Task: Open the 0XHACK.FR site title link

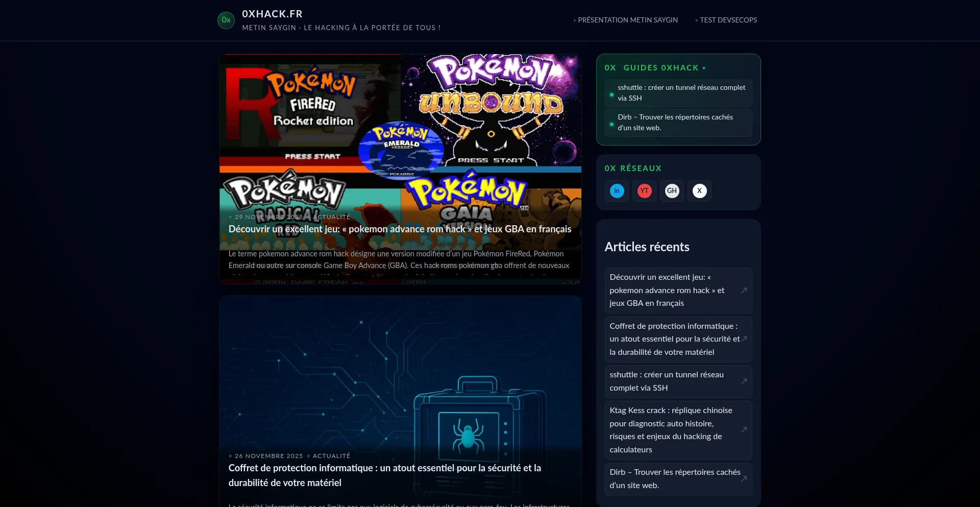Action: point(272,14)
